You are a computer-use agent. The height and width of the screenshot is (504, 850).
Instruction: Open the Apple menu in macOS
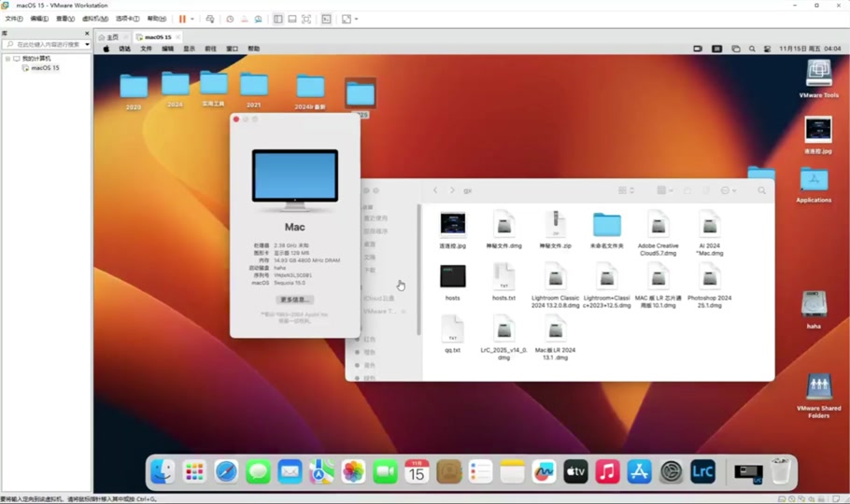[x=106, y=49]
